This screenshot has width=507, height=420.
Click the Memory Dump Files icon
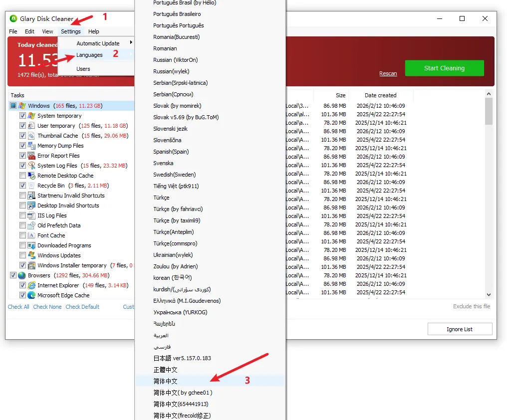31,146
